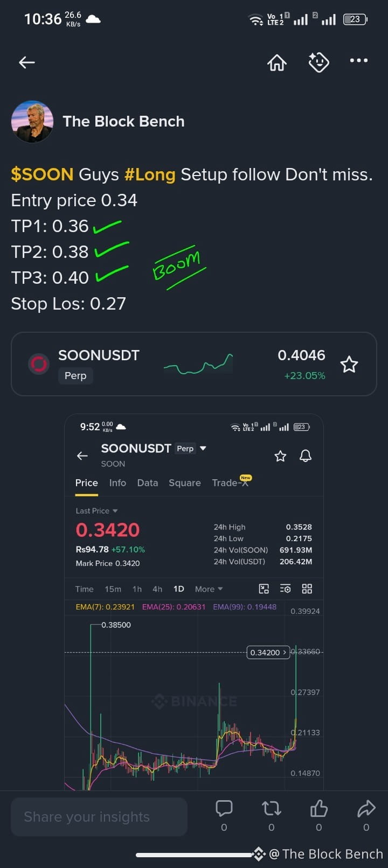The height and width of the screenshot is (868, 388).
Task: Open the home icon in header
Action: [277, 62]
